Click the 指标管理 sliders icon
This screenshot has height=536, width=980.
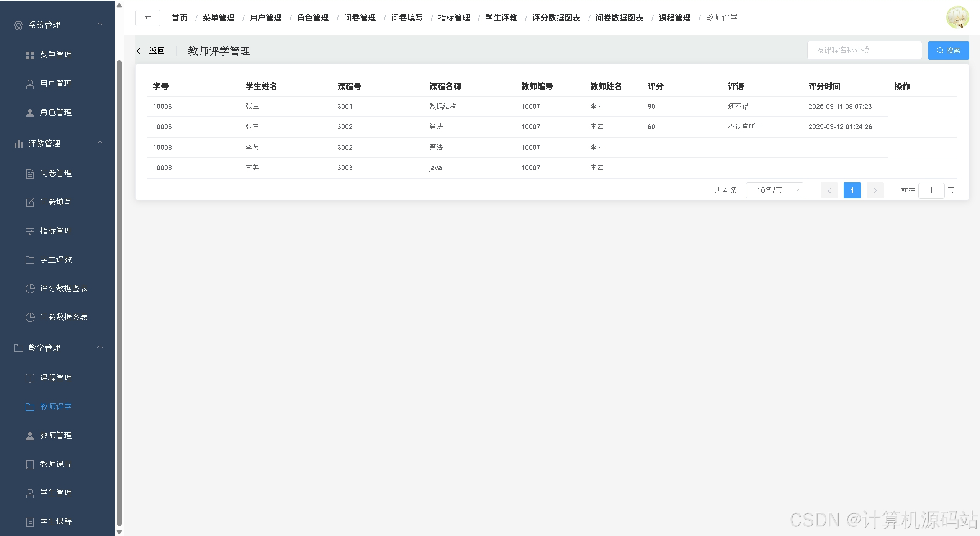coord(30,231)
